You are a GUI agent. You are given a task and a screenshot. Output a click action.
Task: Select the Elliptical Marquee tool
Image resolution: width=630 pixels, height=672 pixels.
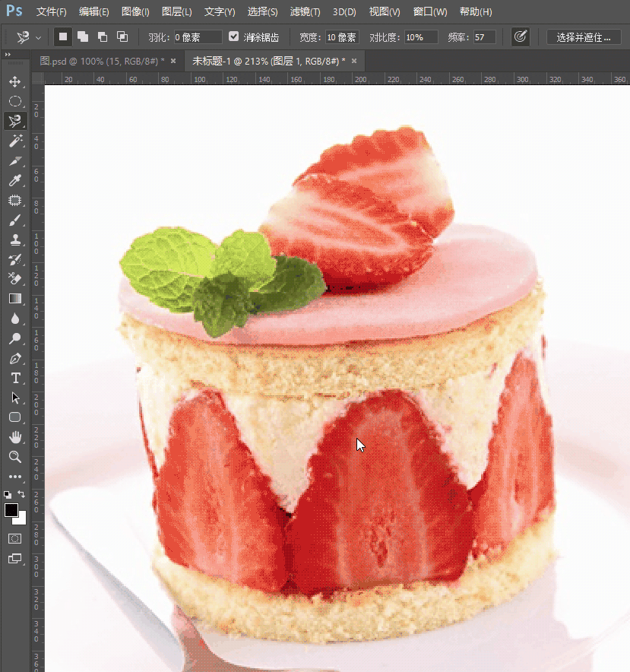(x=14, y=101)
